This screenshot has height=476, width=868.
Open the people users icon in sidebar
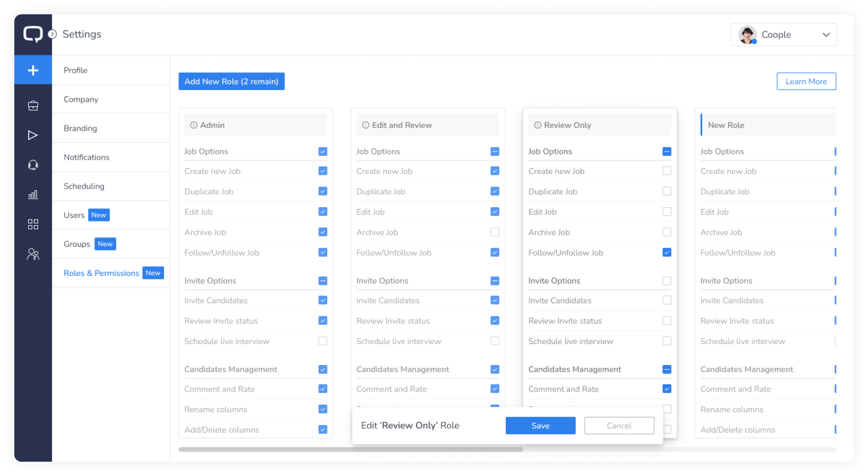coord(33,254)
